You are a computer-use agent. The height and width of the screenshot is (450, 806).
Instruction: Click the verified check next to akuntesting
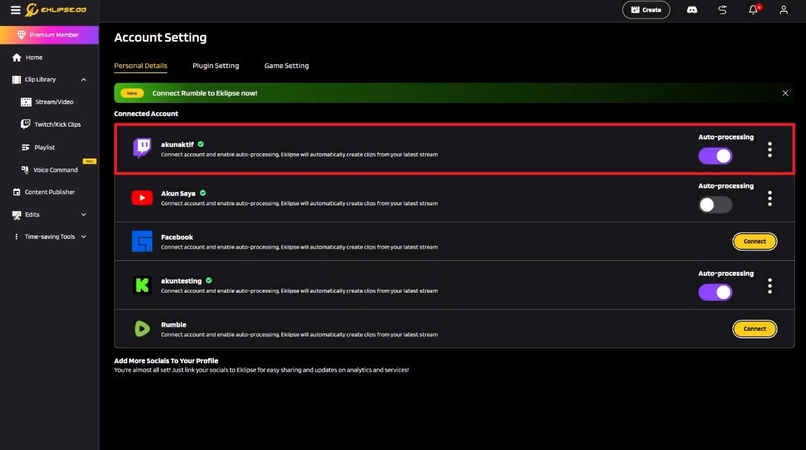pyautogui.click(x=209, y=280)
